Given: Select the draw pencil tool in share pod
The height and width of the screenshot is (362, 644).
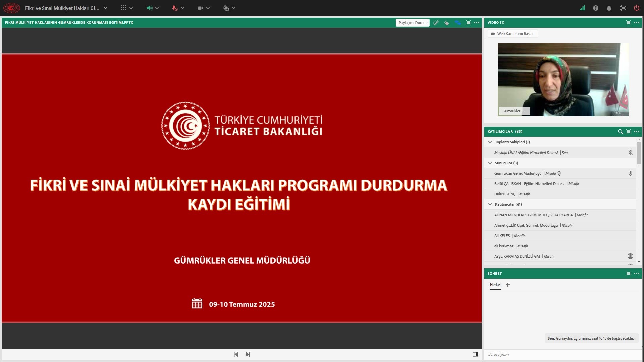Looking at the screenshot, I should pyautogui.click(x=436, y=23).
